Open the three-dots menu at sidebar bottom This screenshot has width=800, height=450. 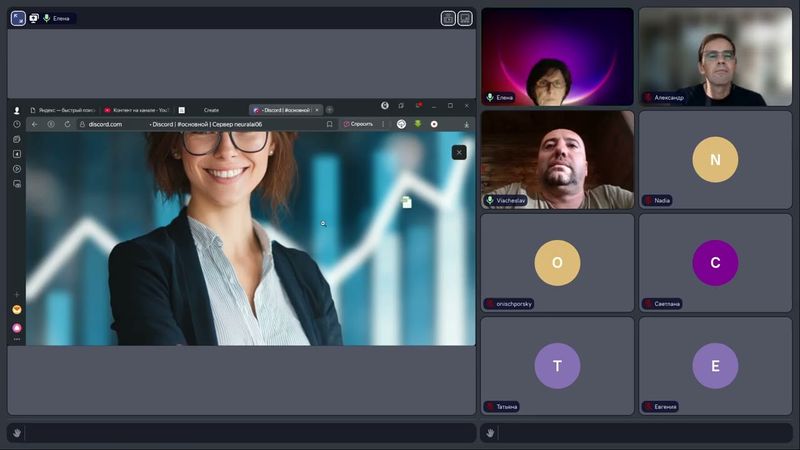pos(17,340)
